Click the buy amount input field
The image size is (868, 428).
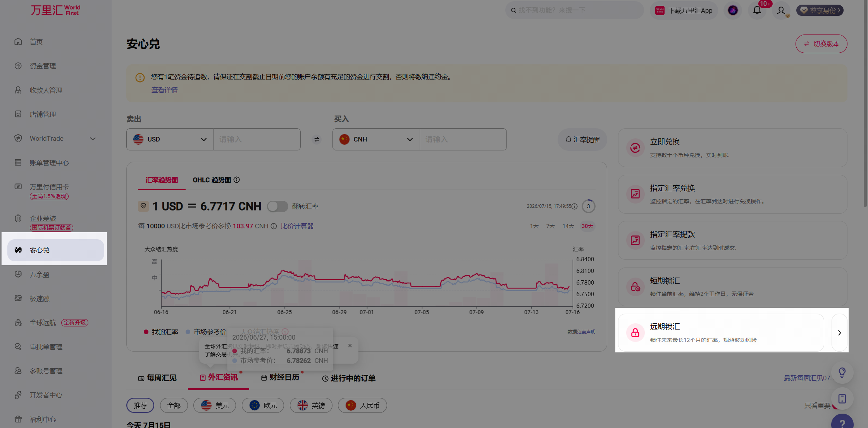click(463, 140)
